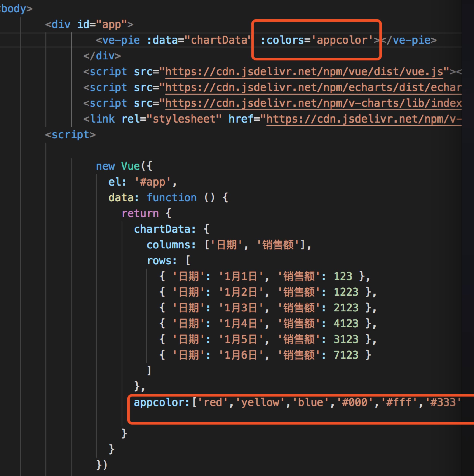
Task: Click the body tag at top
Action: pyautogui.click(x=16, y=9)
